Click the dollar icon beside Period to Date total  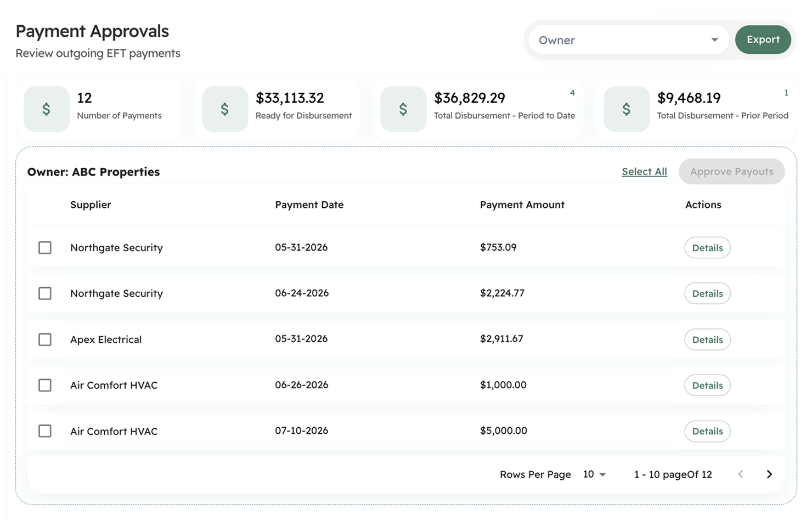click(x=403, y=109)
